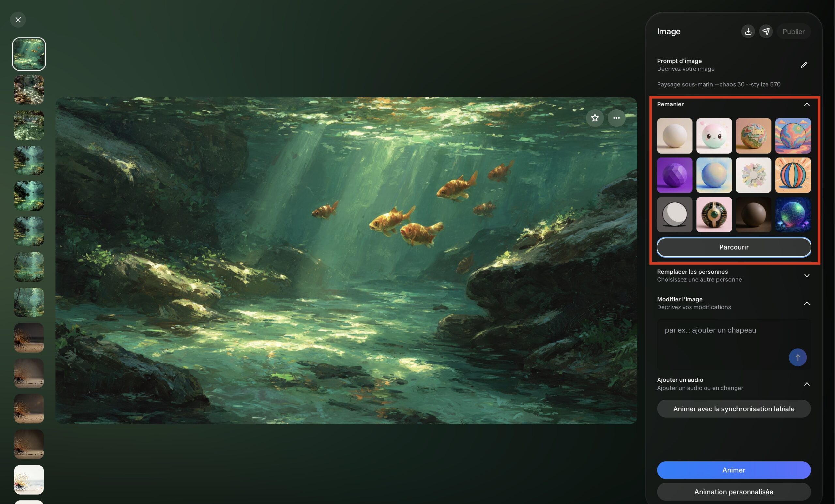
Task: Share the image with the paper plane icon
Action: coord(766,32)
